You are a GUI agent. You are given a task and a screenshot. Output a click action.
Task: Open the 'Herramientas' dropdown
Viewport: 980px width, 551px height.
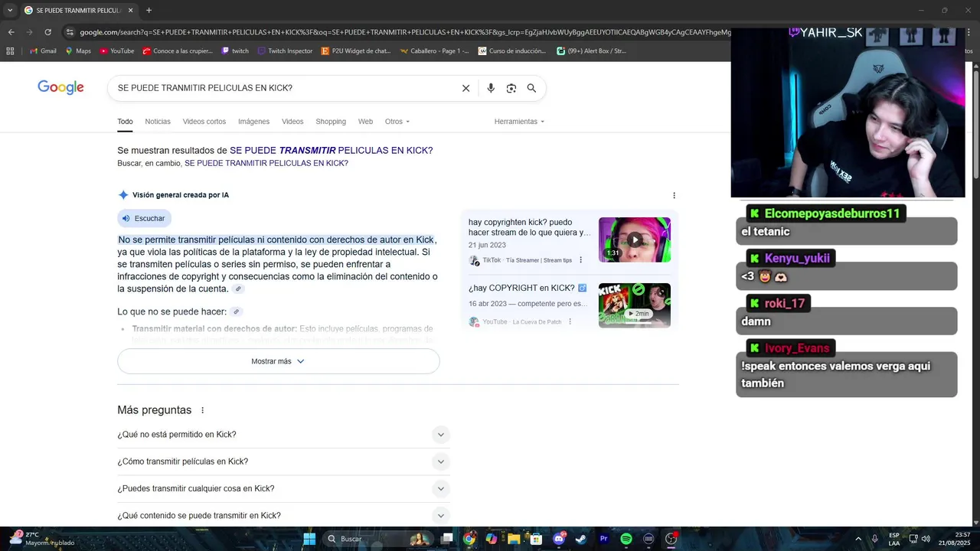pos(519,122)
